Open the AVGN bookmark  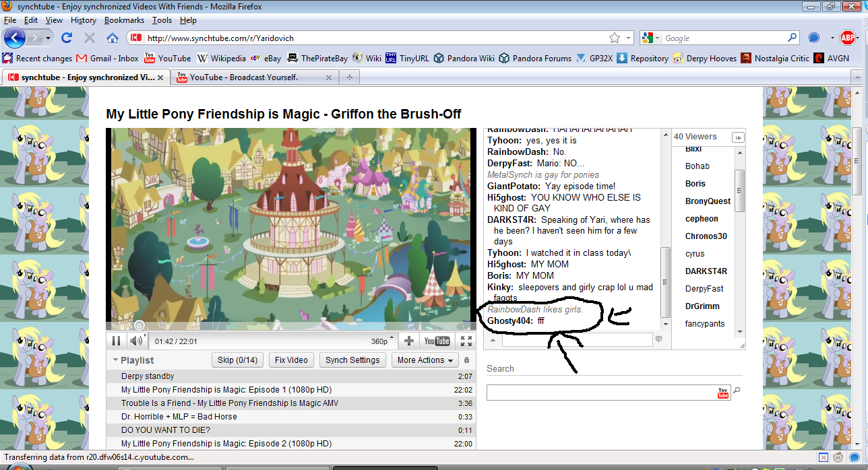832,58
